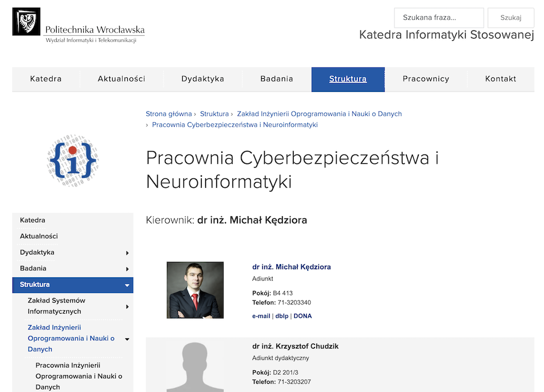Select Badania in the sidebar menu
Screen dimensions: 544x392
click(x=33, y=268)
